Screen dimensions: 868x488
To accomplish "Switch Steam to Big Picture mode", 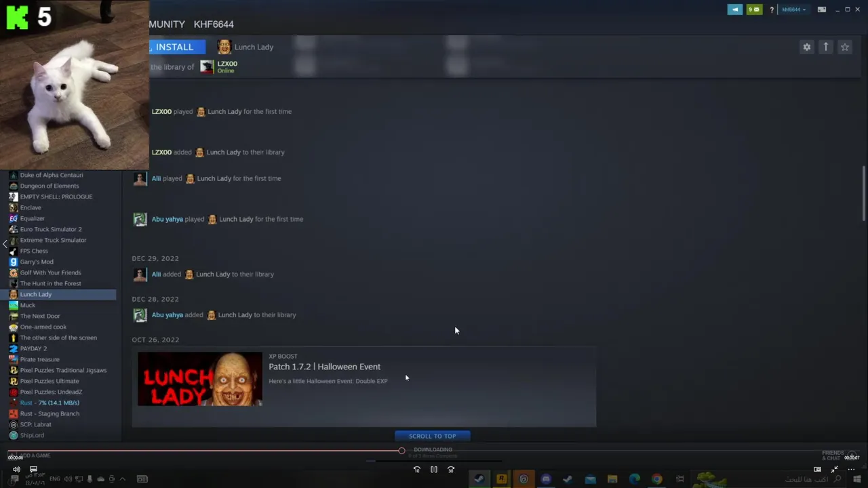I will tap(822, 9).
